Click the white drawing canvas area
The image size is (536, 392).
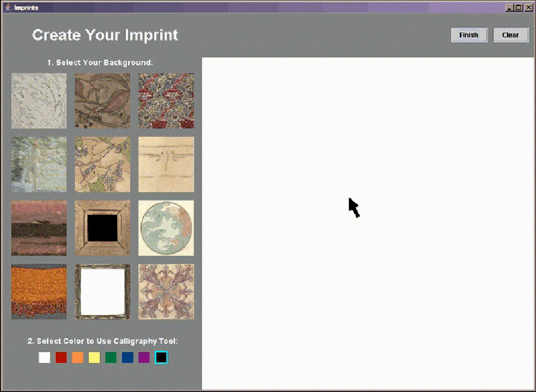pos(368,223)
